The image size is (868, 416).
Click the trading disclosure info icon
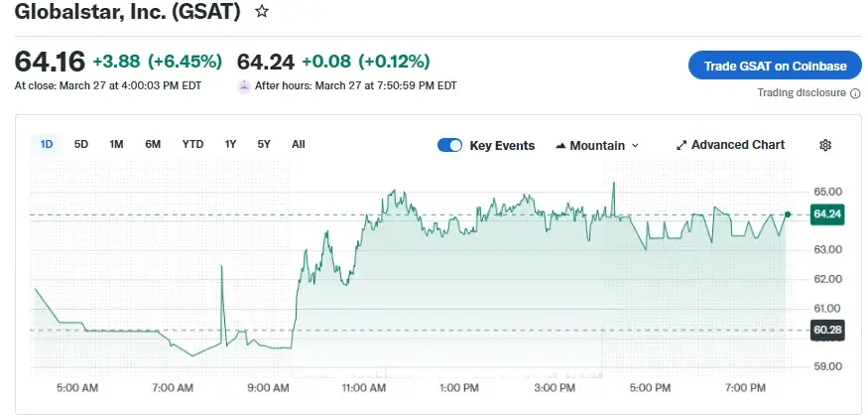(855, 93)
